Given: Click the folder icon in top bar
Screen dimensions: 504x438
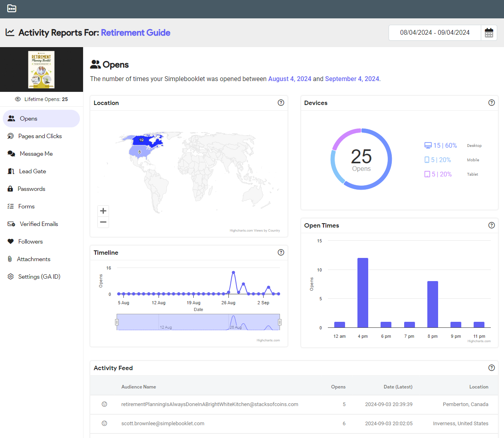Looking at the screenshot, I should coord(12,8).
